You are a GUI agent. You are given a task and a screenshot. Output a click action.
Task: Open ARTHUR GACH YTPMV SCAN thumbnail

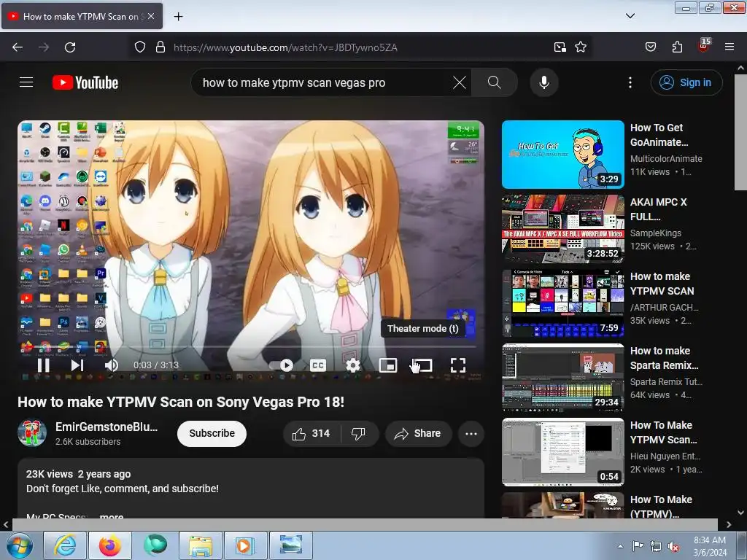click(x=562, y=303)
